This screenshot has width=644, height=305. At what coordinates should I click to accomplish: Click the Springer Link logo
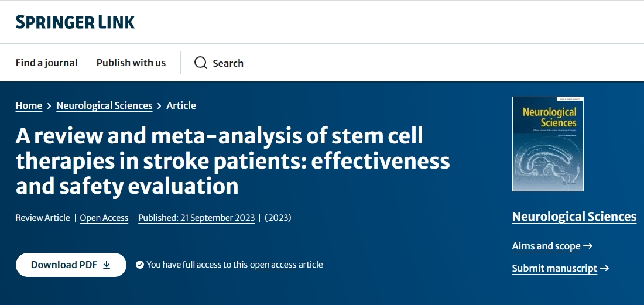[75, 22]
